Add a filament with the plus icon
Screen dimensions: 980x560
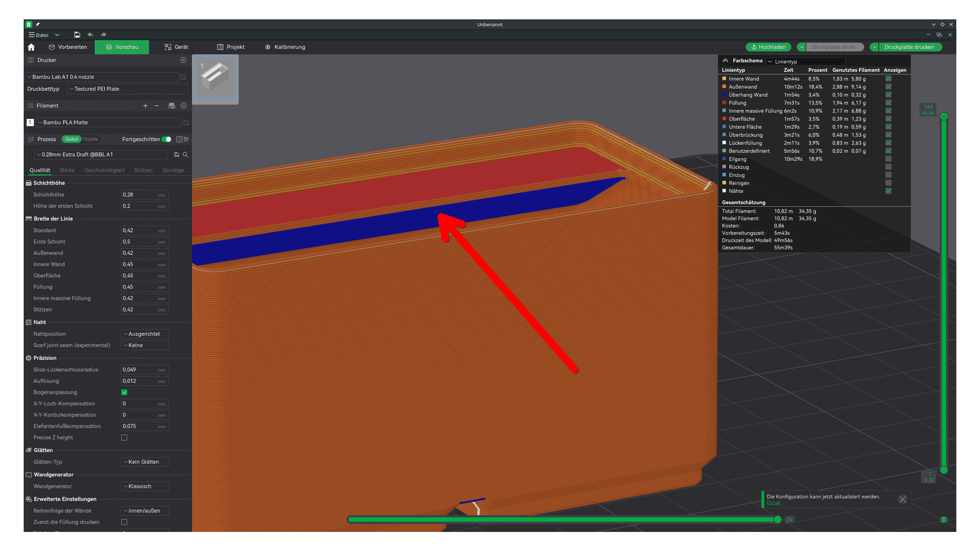coord(145,106)
